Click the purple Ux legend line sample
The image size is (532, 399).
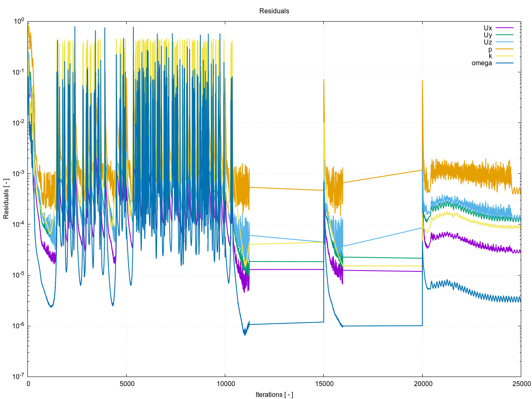click(x=504, y=28)
